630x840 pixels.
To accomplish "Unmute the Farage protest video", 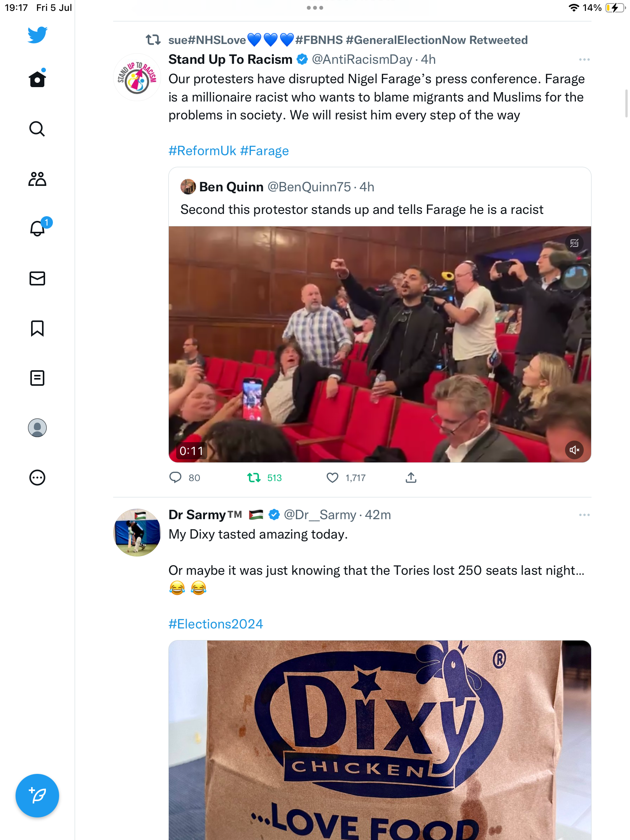I will [574, 450].
